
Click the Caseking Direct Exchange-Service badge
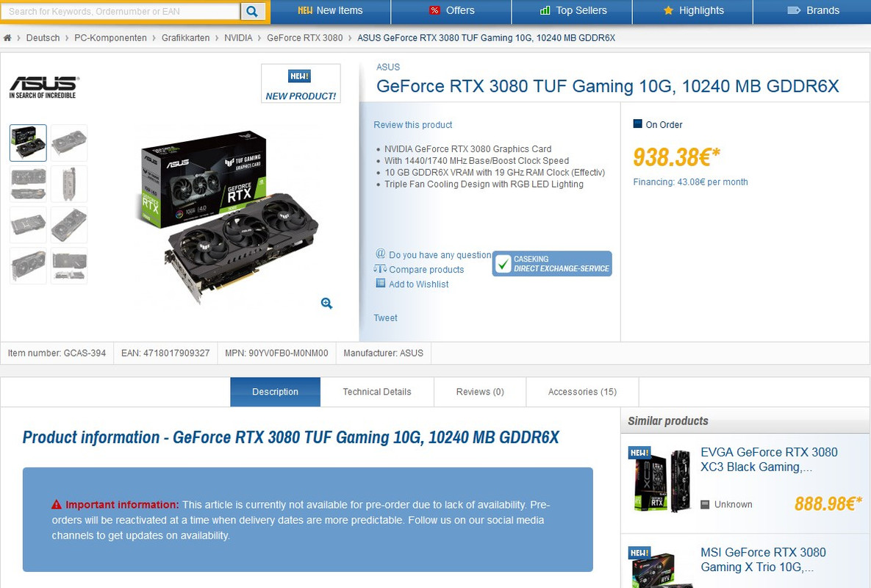552,264
